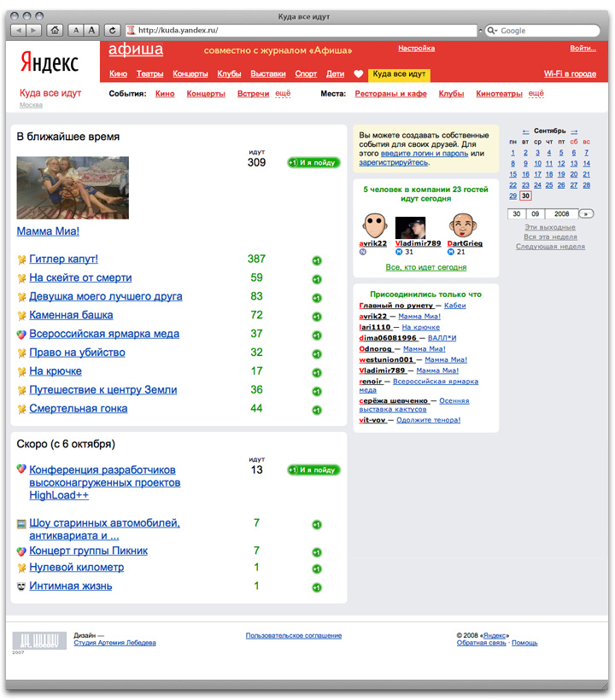
Task: Click the heart icon in navigation bar
Action: (359, 74)
